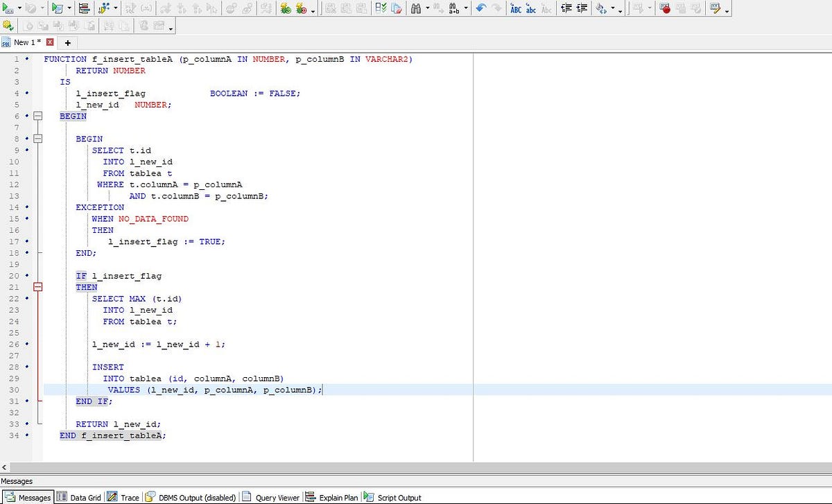Open the dropdown beside the search icon
The height and width of the screenshot is (504, 832).
[428, 8]
